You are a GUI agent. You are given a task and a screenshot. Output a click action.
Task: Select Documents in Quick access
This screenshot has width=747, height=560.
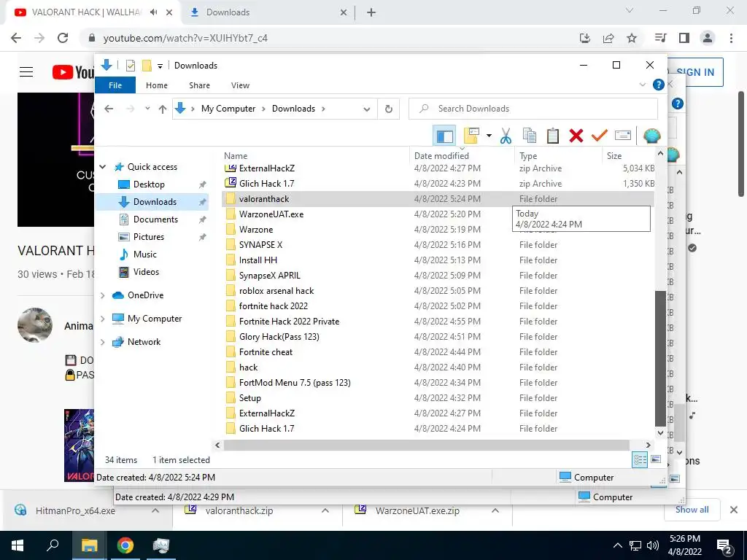coord(155,219)
